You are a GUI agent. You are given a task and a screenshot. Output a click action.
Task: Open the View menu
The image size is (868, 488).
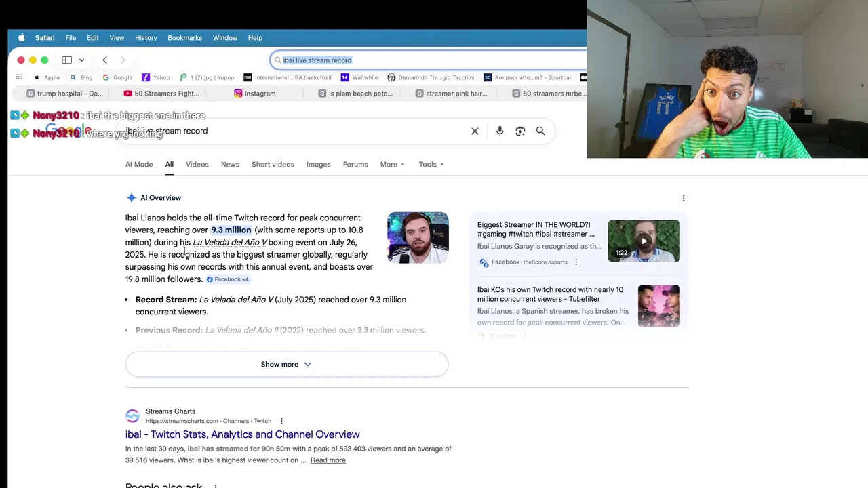[117, 38]
